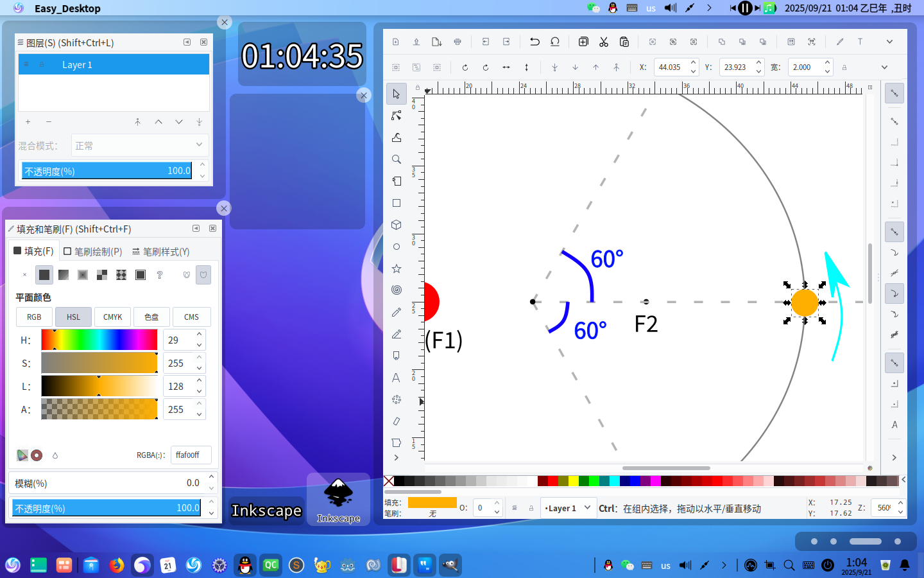Click the Paste clipboard icon
The image size is (924, 578).
(x=624, y=42)
